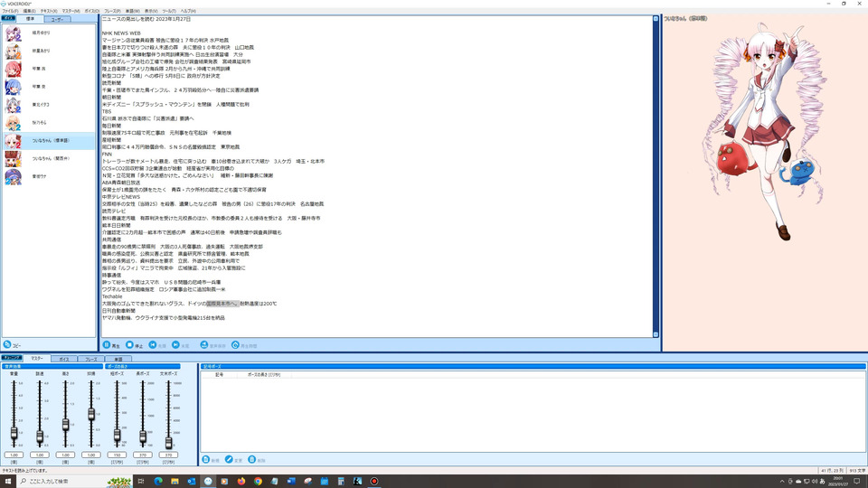The width and height of the screenshot is (868, 488).
Task: Select 音街ウナ voice avatar
Action: tap(14, 176)
